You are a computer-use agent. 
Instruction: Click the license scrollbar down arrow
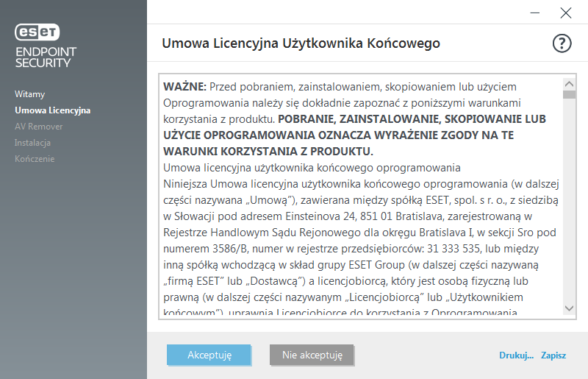[569, 308]
